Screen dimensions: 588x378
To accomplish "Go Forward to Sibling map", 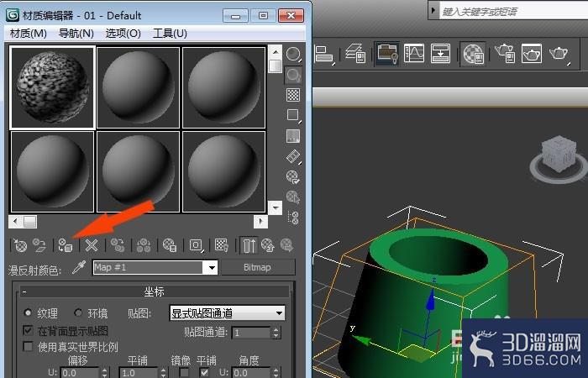I will click(x=287, y=245).
